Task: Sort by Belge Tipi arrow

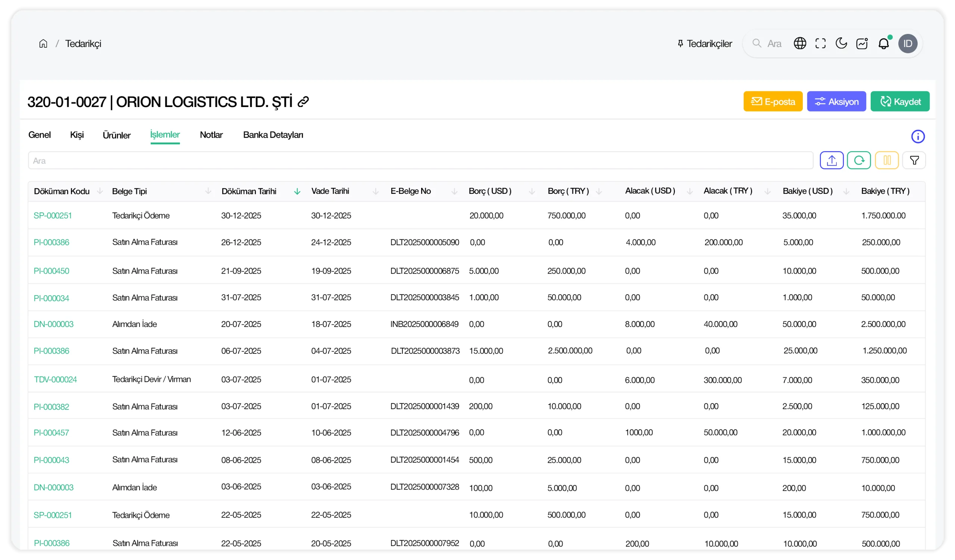Action: coord(208,191)
